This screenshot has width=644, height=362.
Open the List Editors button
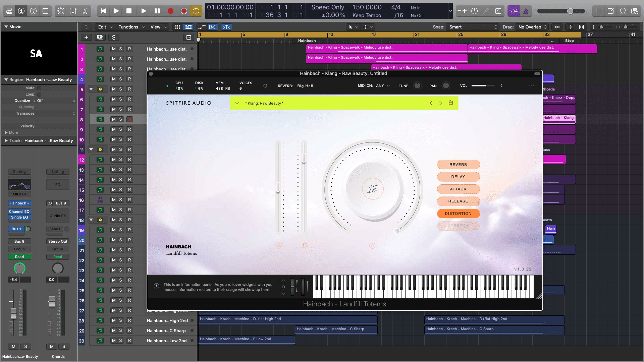tap(598, 11)
